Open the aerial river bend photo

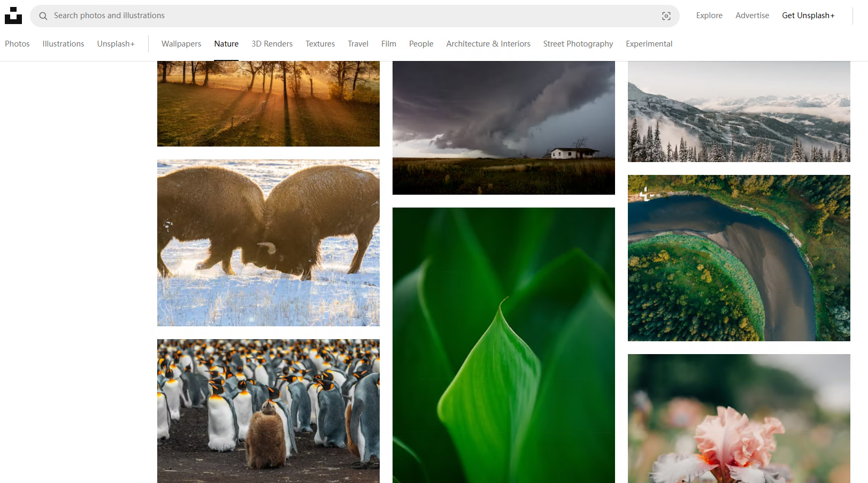pyautogui.click(x=739, y=258)
